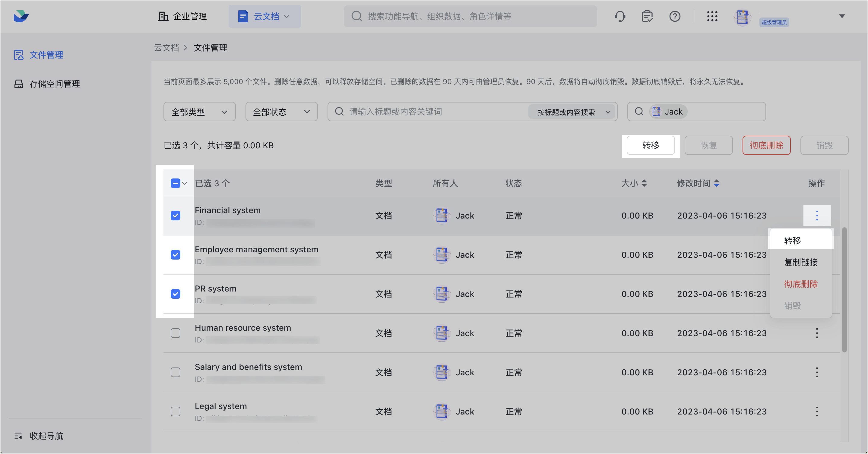Click the 销毁 destroy batch button
868x454 pixels.
point(824,145)
